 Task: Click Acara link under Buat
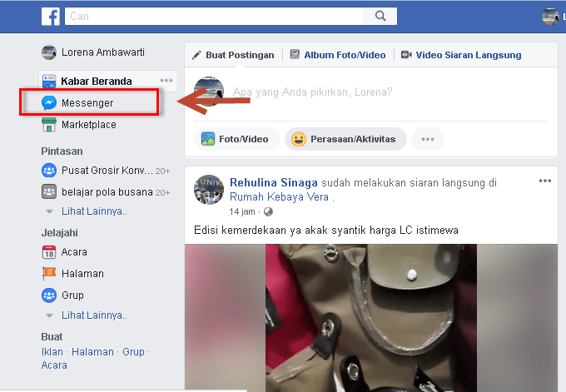[x=54, y=365]
